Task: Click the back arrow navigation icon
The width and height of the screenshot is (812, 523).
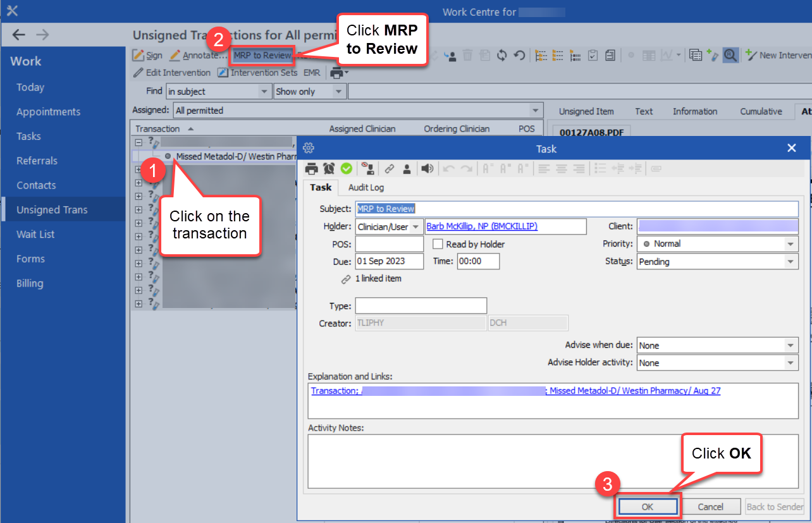Action: click(x=19, y=35)
